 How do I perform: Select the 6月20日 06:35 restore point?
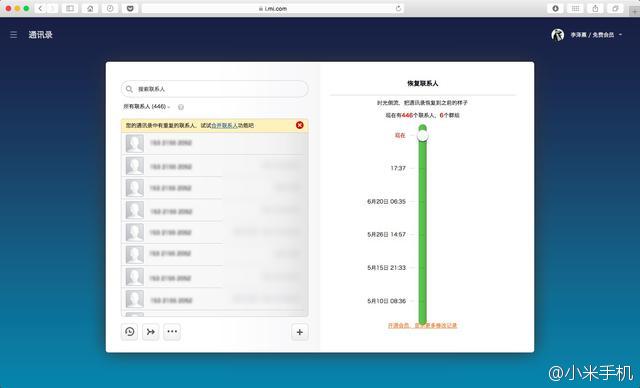click(387, 202)
